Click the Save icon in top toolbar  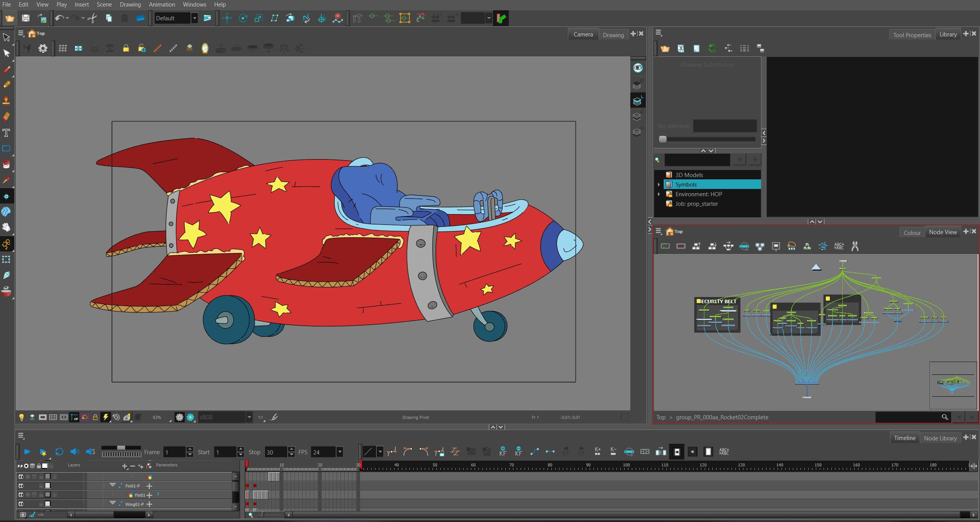click(26, 18)
